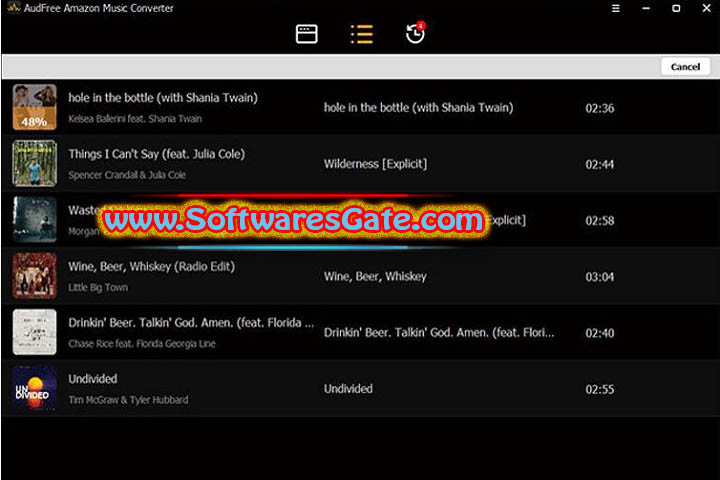Click album name 'Drinkin' Beer. Talkin' God. Amen. (feat. Flori...'
This screenshot has height=480, width=720.
439,333
